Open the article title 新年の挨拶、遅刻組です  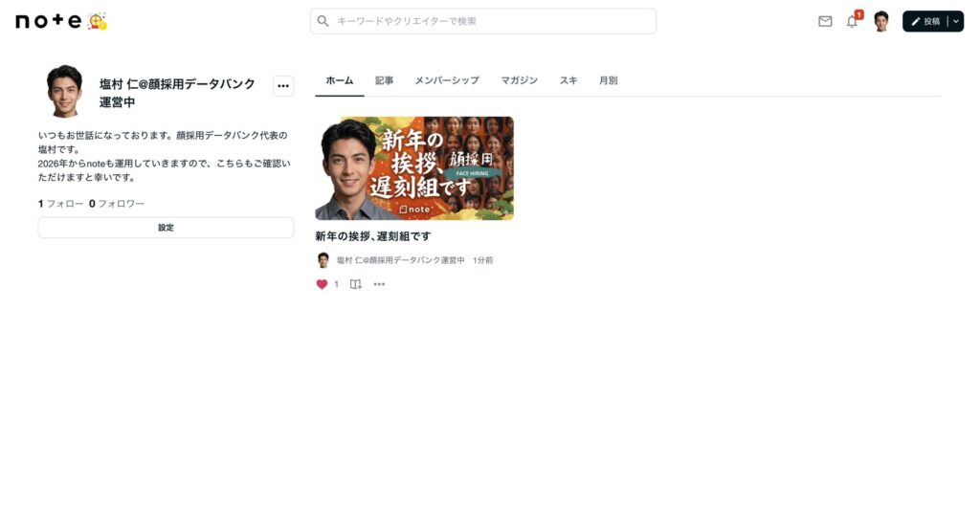coord(372,236)
